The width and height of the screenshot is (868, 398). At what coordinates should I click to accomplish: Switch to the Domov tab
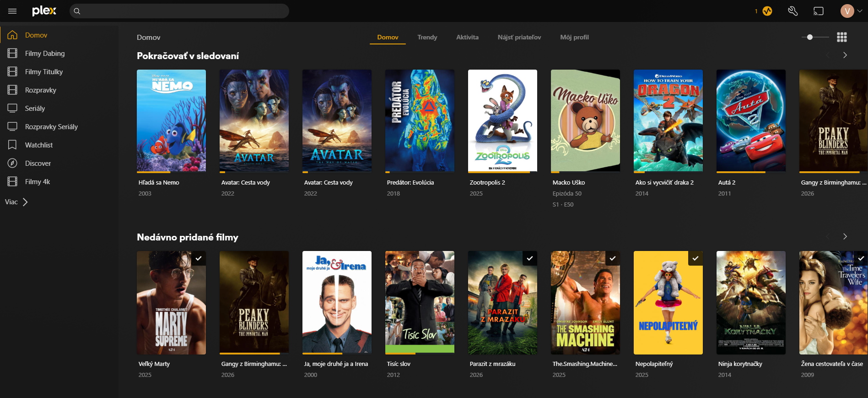(x=388, y=37)
